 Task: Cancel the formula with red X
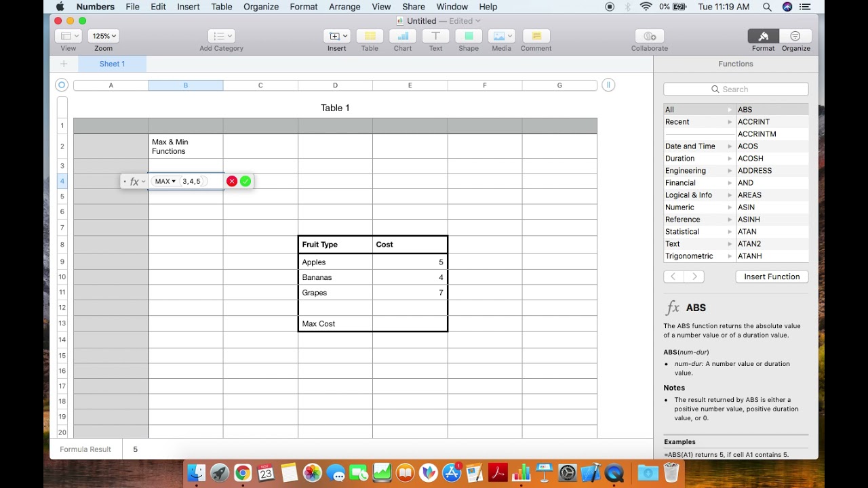[232, 181]
